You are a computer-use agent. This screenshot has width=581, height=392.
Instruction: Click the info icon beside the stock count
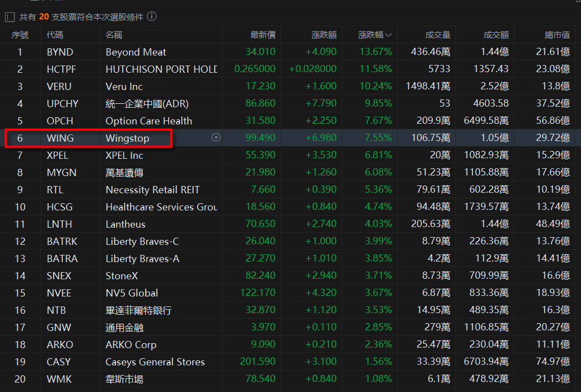(x=152, y=17)
